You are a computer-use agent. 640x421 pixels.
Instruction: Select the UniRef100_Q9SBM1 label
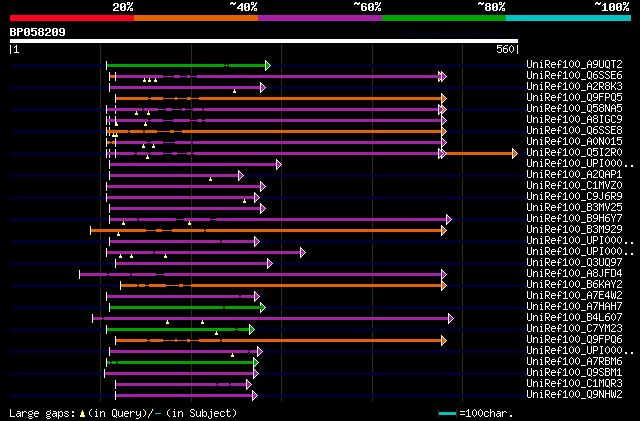coord(574,373)
